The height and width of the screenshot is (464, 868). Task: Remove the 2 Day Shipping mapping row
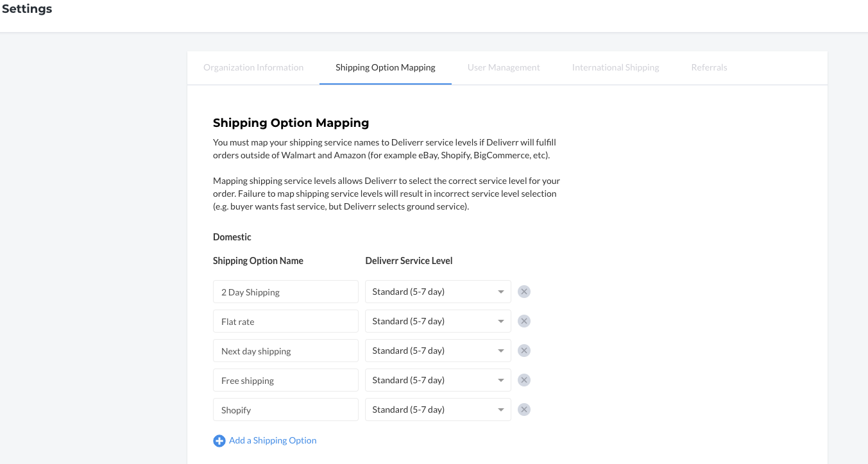(524, 292)
